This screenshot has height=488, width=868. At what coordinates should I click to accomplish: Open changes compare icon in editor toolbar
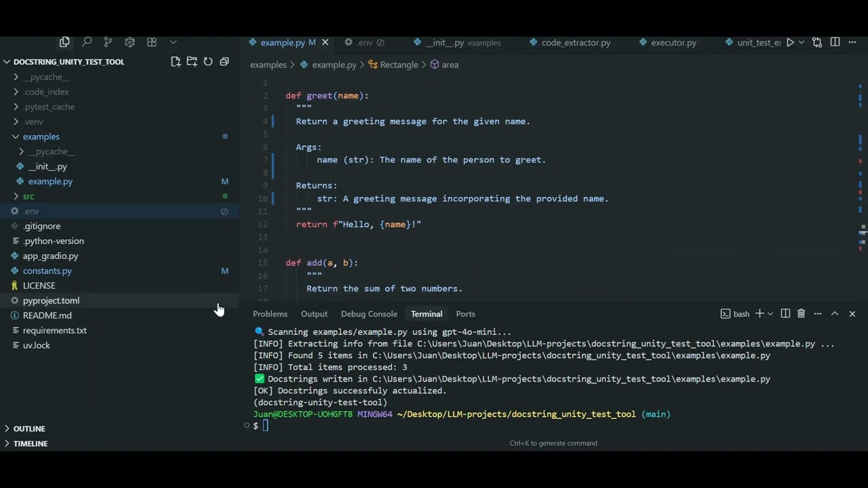tap(817, 42)
